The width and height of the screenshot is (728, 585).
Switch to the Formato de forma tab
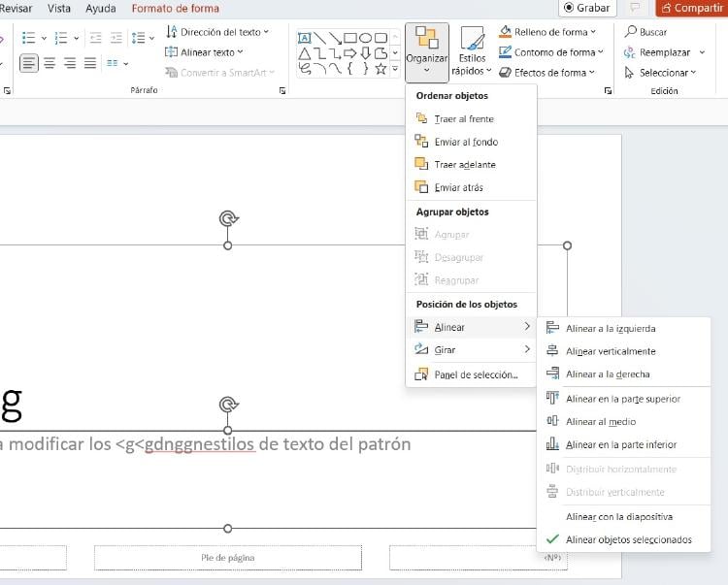click(x=176, y=9)
